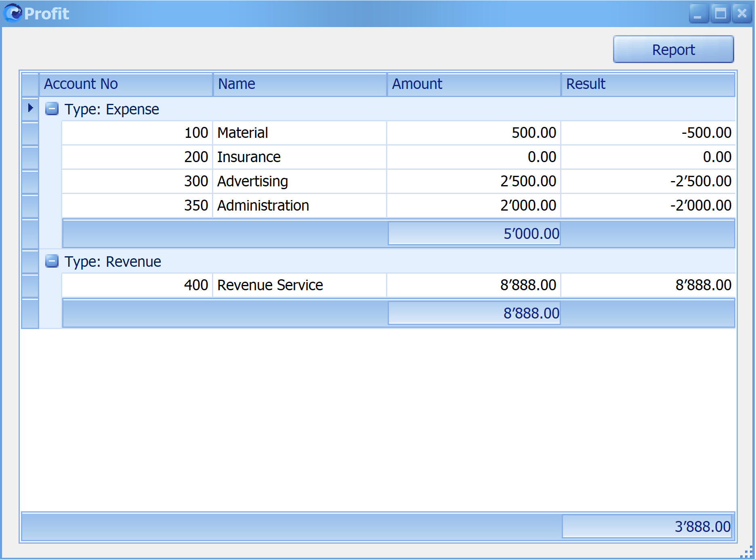756x559 pixels.
Task: Open the Report button
Action: [673, 49]
